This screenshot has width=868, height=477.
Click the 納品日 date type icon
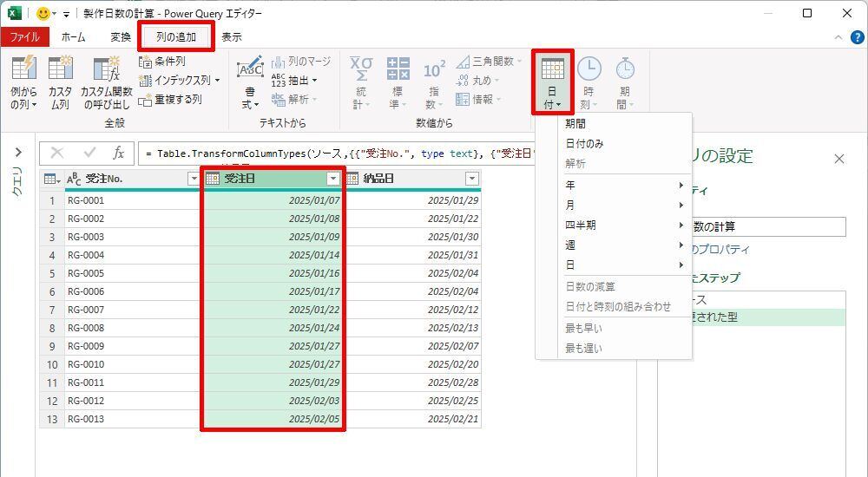click(352, 179)
